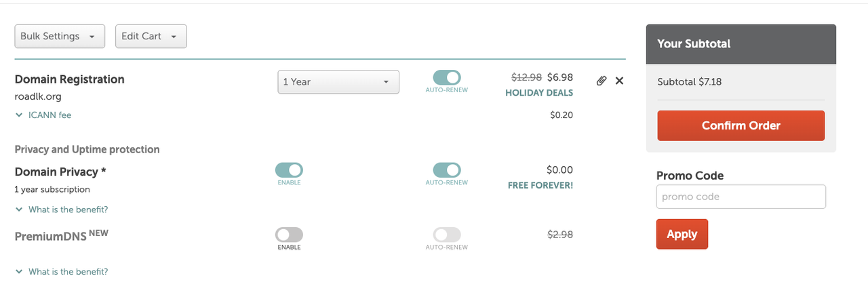Expand the ICANN fee details
The image size is (868, 297).
coord(50,115)
